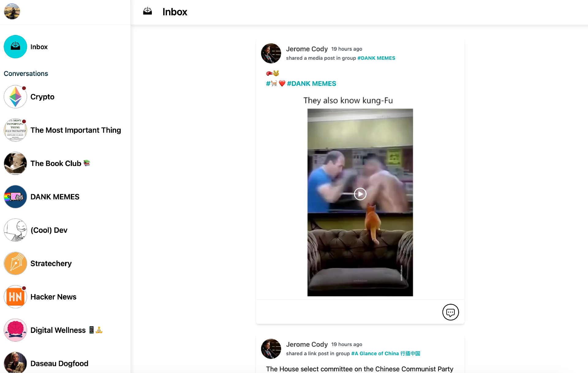Image resolution: width=588 pixels, height=373 pixels.
Task: Click #DANK MEMES group link in post header
Action: (x=376, y=58)
